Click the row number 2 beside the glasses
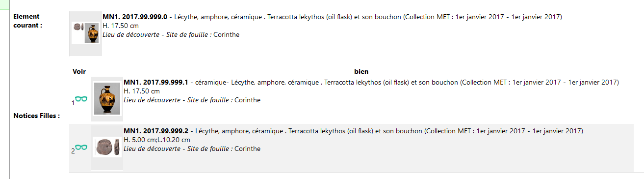Screen dimensions: 644x179 [x=73, y=151]
